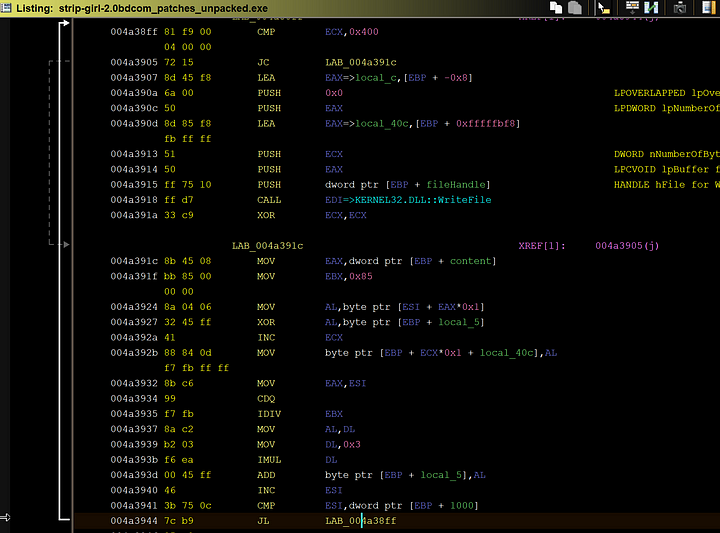Select operand EAX,ESI at 004a3932
The image size is (720, 533).
point(346,383)
